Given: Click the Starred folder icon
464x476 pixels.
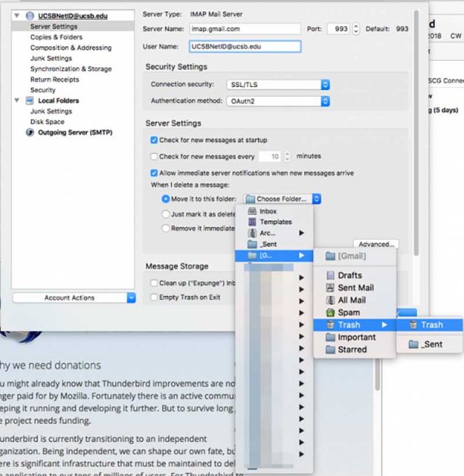Looking at the screenshot, I should pos(331,350).
